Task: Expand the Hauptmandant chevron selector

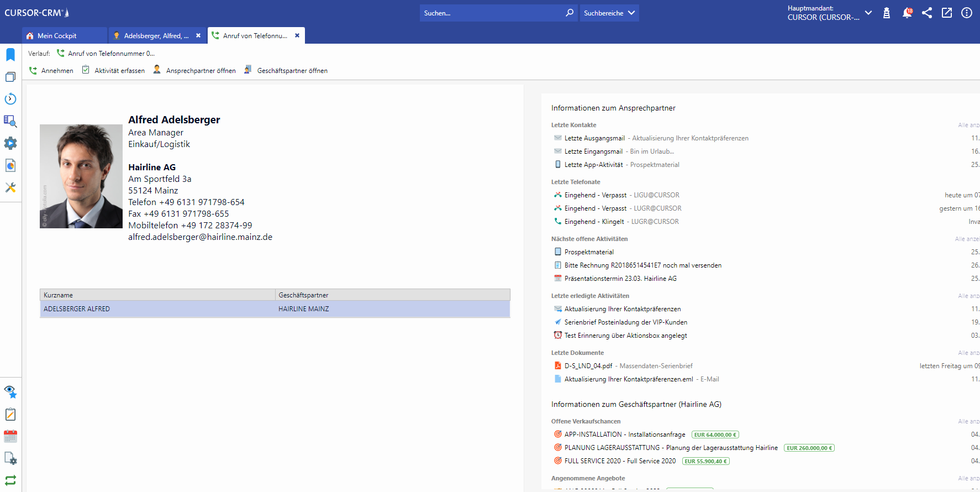Action: click(x=868, y=13)
